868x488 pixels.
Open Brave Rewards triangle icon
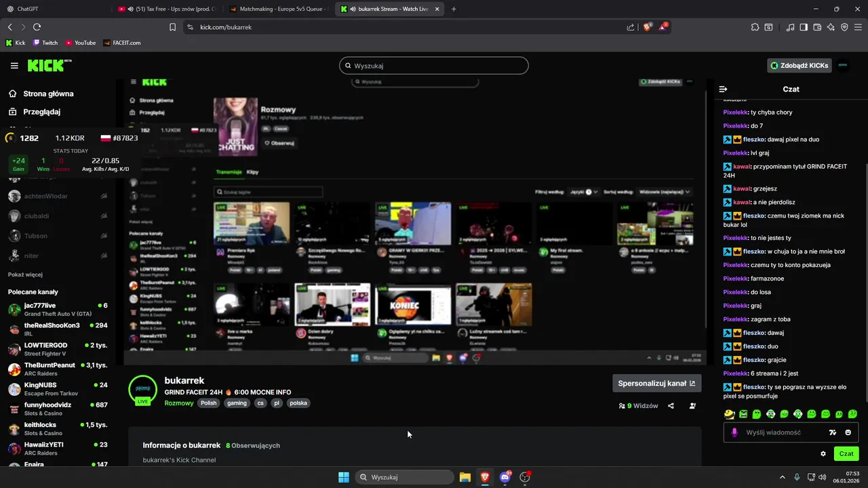pos(665,27)
